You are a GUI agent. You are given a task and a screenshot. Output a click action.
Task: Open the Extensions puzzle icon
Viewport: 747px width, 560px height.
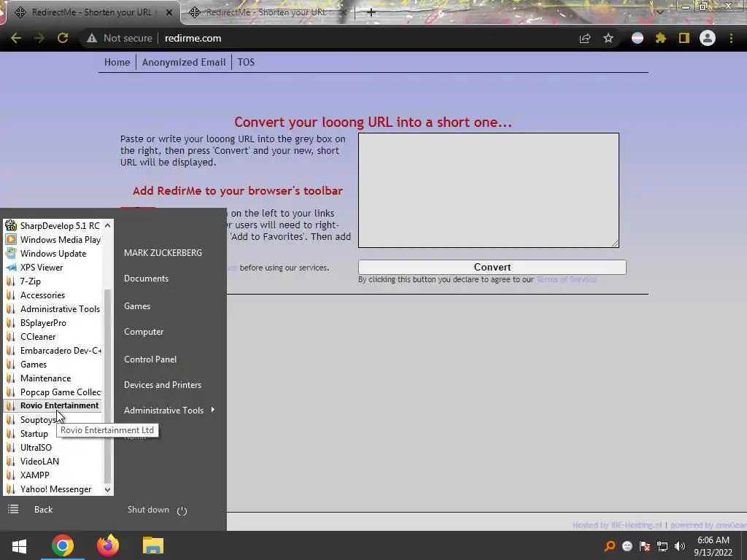point(660,38)
